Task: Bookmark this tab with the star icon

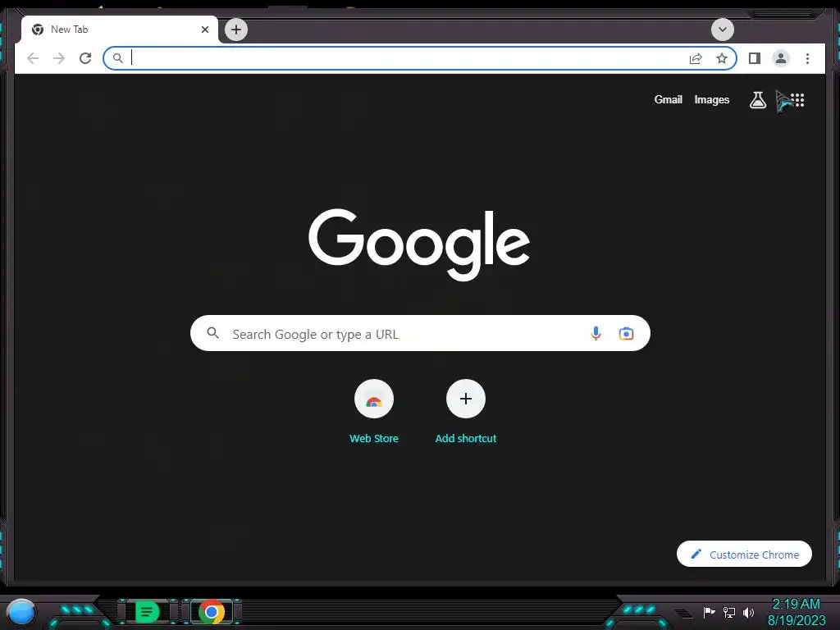Action: pyautogui.click(x=722, y=58)
